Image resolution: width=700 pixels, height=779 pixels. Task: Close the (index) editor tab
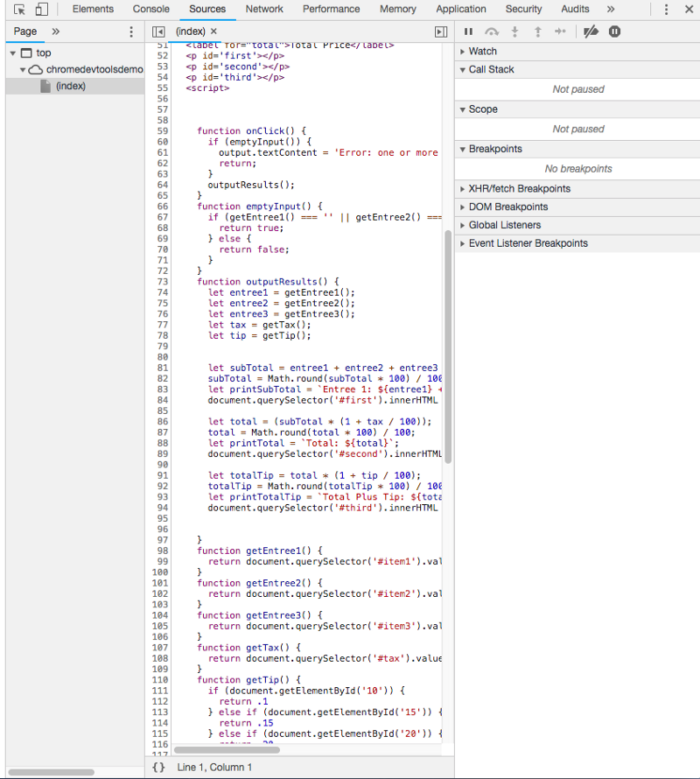[x=213, y=32]
